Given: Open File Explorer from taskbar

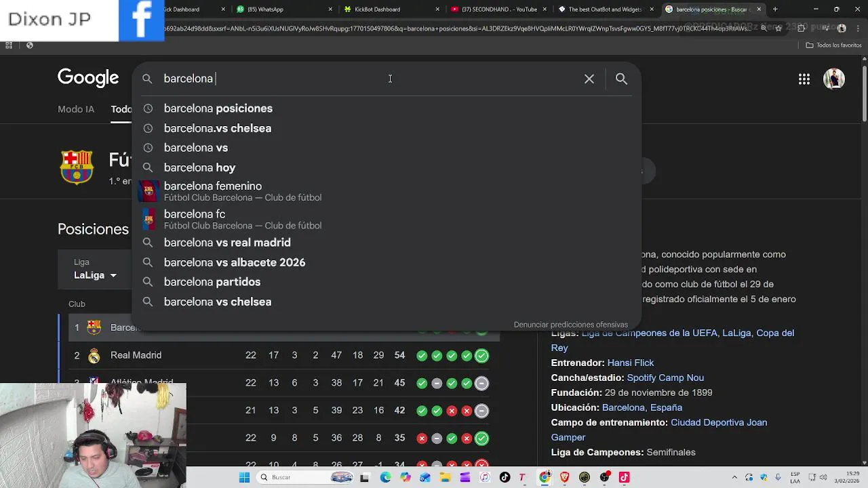Looking at the screenshot, I should click(x=445, y=477).
